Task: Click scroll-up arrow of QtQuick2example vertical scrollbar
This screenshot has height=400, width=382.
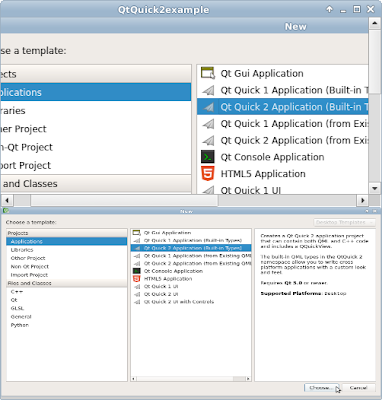Action: pos(375,23)
